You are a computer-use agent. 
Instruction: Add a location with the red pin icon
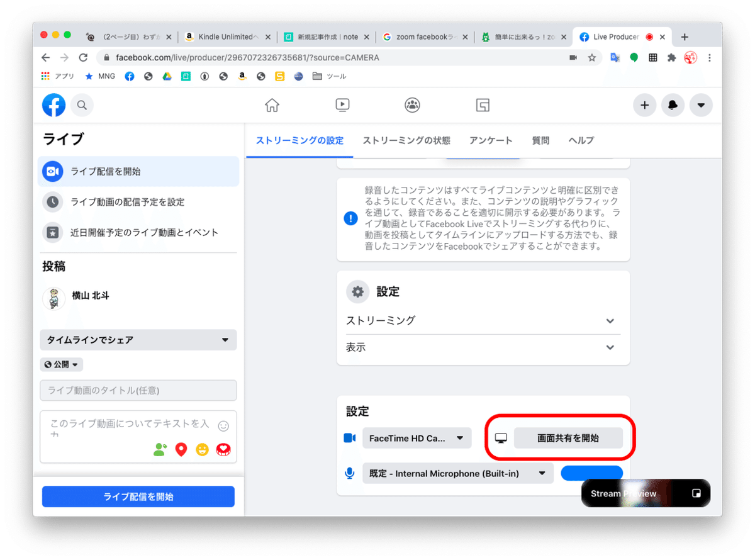[181, 449]
